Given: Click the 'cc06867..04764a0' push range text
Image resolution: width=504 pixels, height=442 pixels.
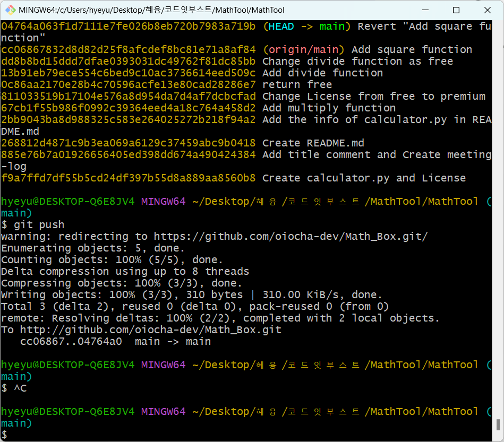Looking at the screenshot, I should (71, 341).
